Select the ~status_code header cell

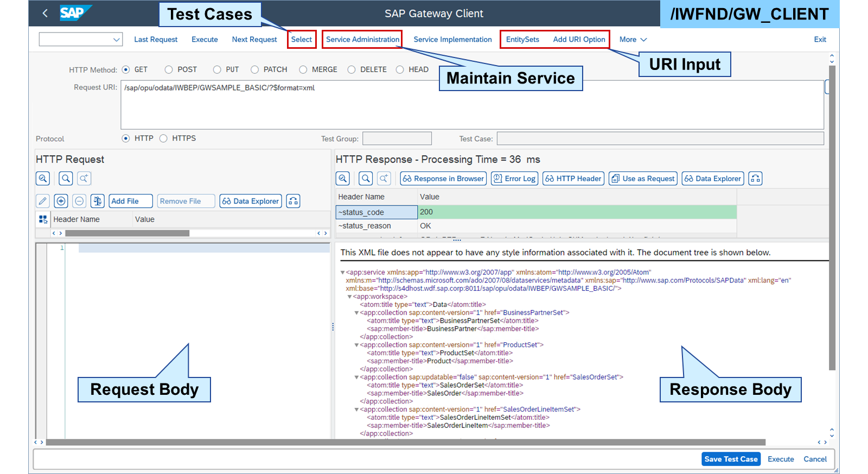376,212
